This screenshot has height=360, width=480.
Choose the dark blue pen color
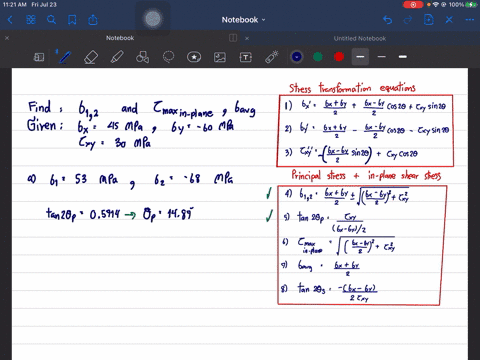[297, 57]
